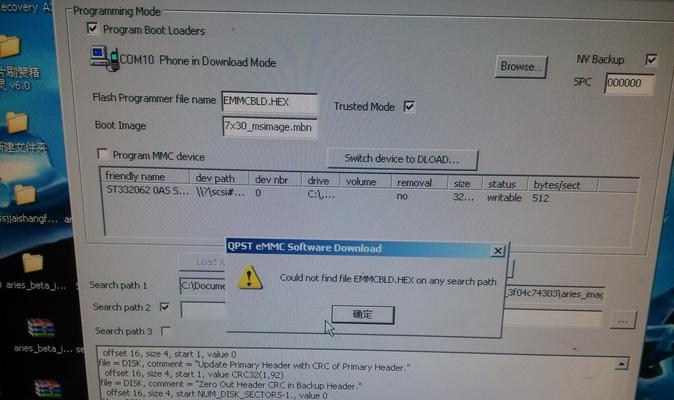Disable the Trusted Mode checkbox
The width and height of the screenshot is (674, 400).
[409, 106]
